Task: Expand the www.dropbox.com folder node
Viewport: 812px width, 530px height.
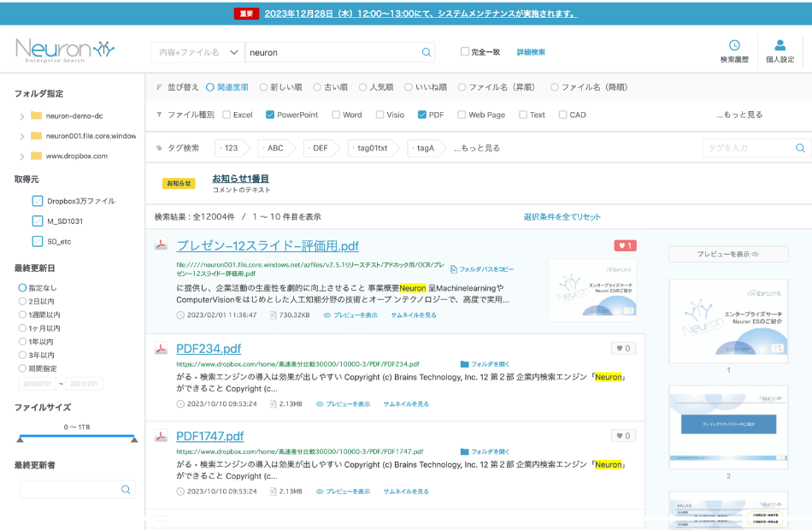Action: pos(21,156)
